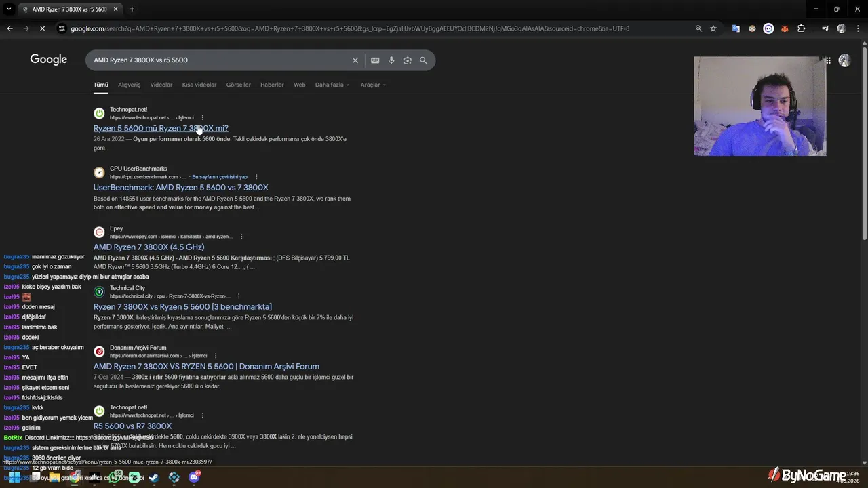The image size is (868, 488).
Task: Click the Google logo
Action: [x=49, y=60]
